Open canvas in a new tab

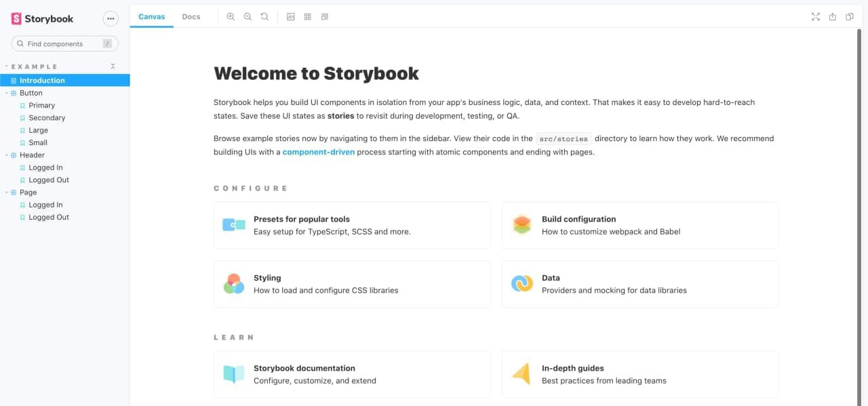(x=832, y=16)
